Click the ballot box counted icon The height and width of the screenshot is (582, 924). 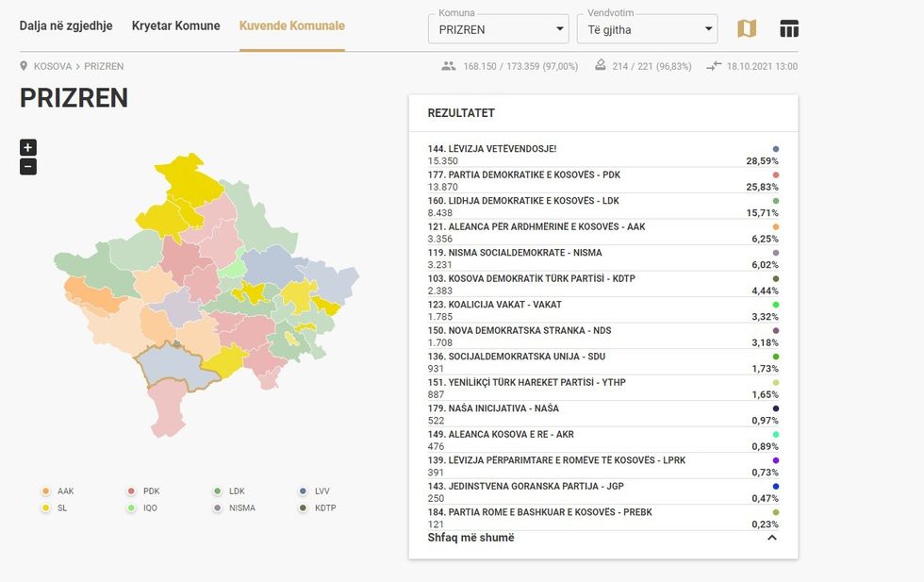point(601,66)
